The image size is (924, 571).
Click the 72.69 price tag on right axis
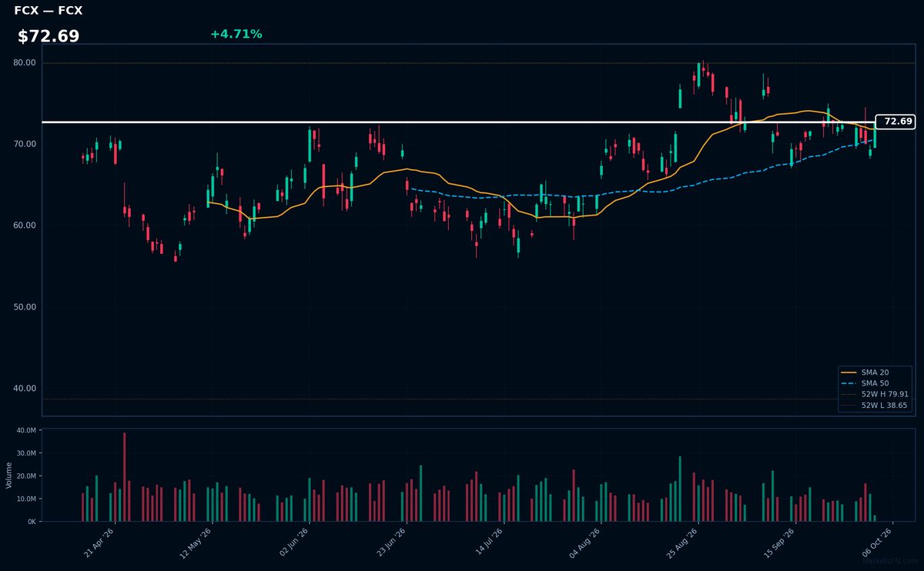(895, 122)
